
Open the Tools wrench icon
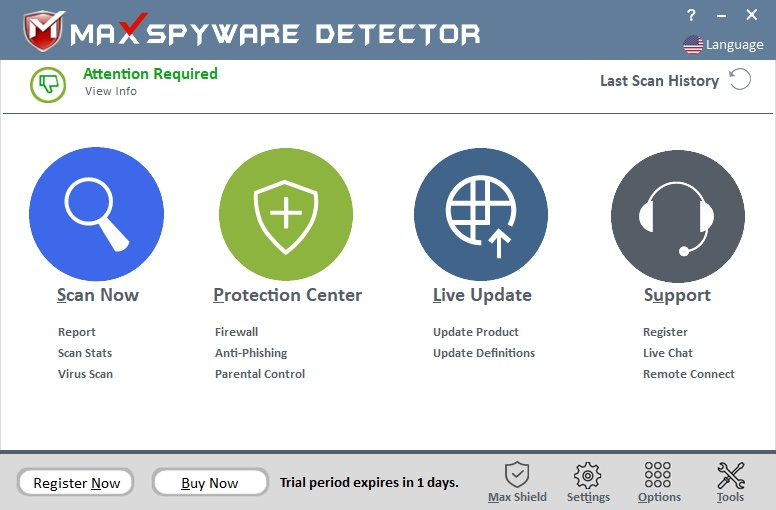[731, 475]
